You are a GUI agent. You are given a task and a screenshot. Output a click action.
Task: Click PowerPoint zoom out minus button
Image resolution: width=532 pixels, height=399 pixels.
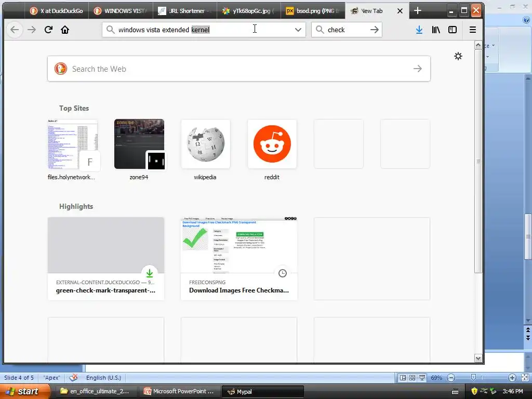click(x=451, y=378)
